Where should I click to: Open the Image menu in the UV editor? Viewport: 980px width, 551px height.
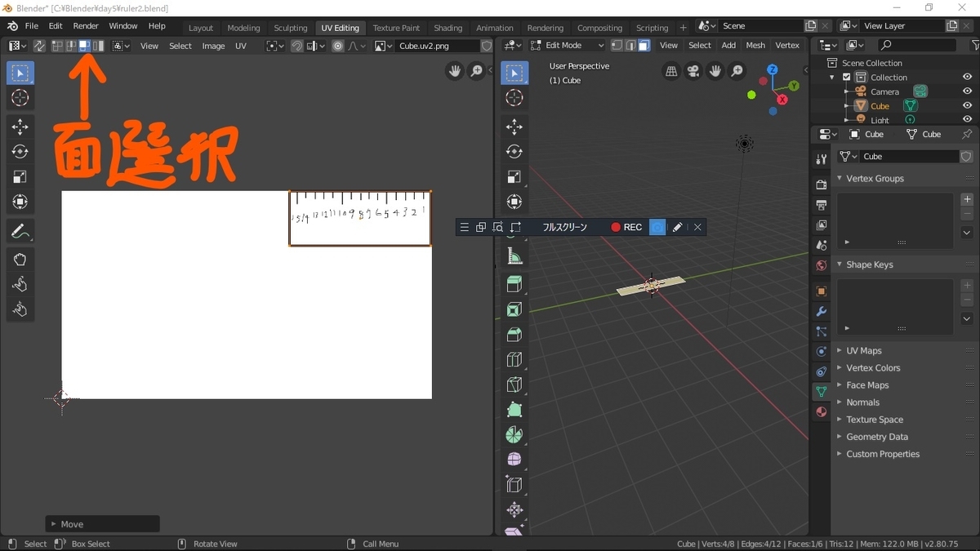(x=213, y=46)
